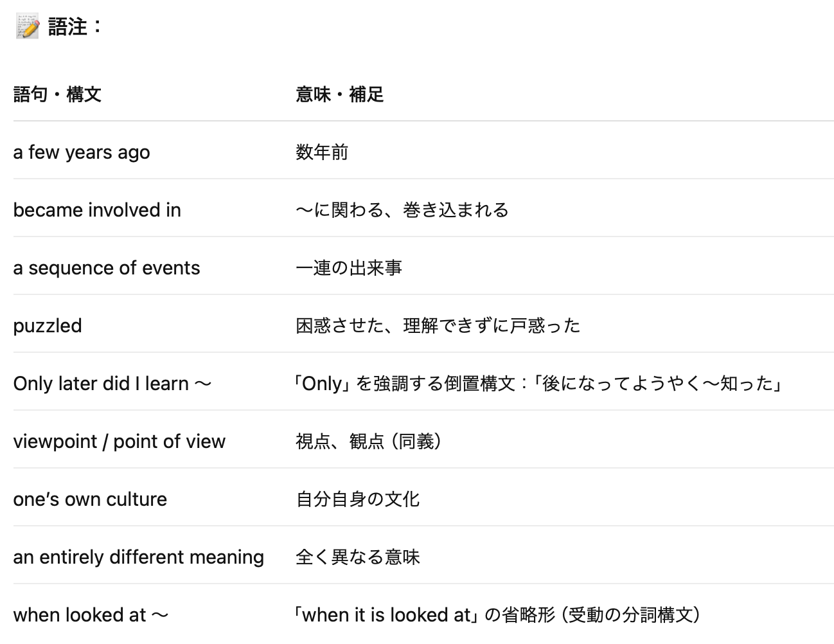
Task: Click the translation 自分自身の文化
Action: point(358,499)
